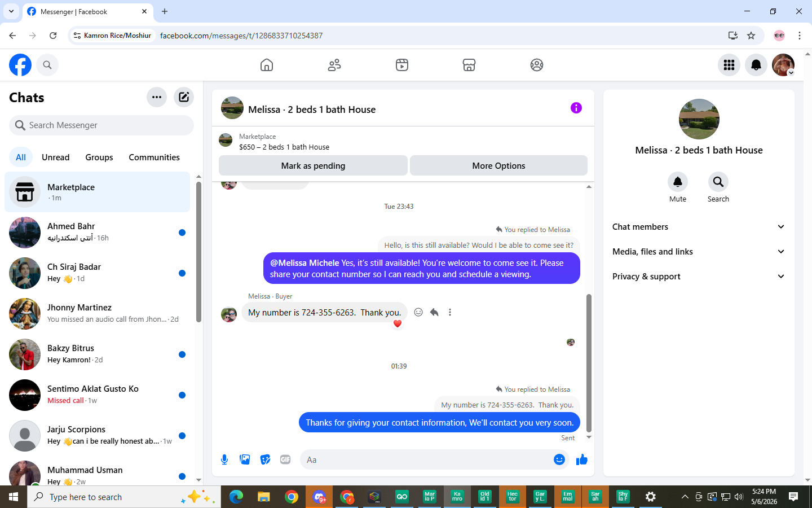Open the Groups icon in top navigation
812x508 pixels.
(537, 65)
